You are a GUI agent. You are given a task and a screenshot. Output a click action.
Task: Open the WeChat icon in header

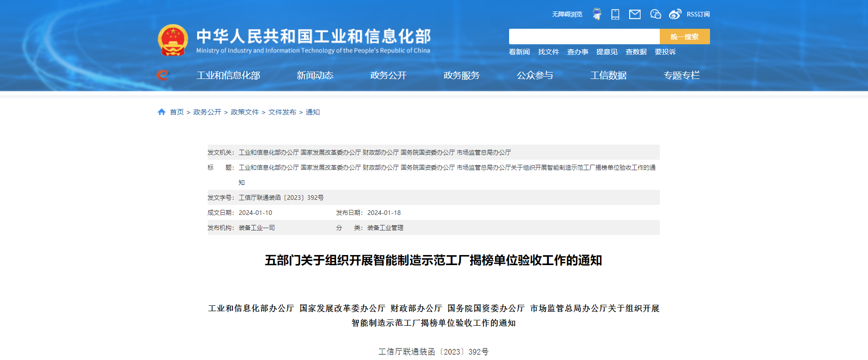pos(655,14)
